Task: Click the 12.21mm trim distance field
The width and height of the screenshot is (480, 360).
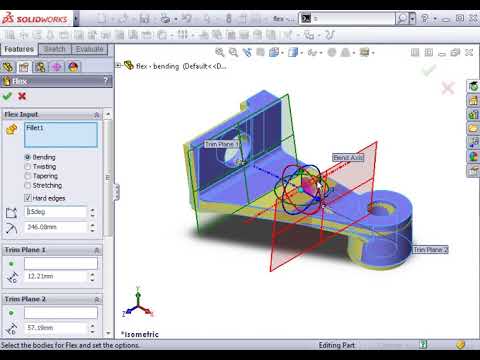Action: [x=56, y=276]
